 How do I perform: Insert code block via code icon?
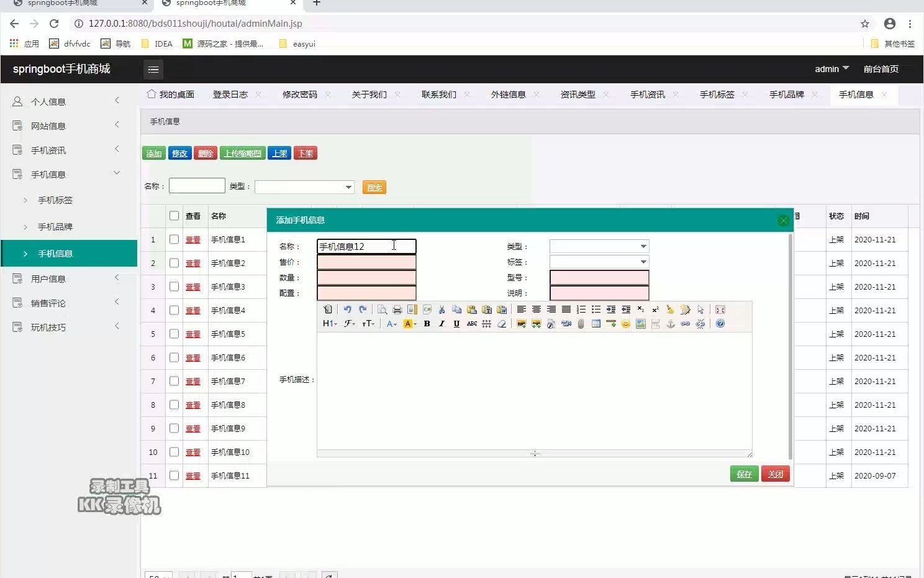(x=427, y=310)
